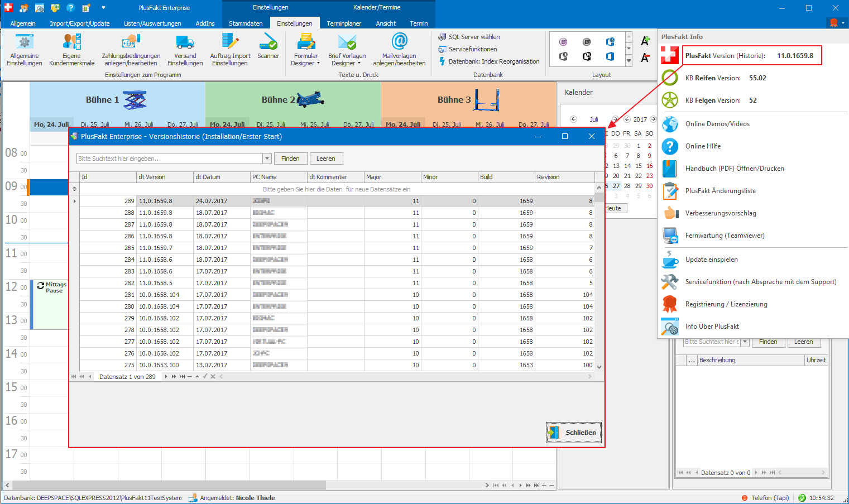849x504 pixels.
Task: Go to next year in calendar
Action: click(x=653, y=119)
